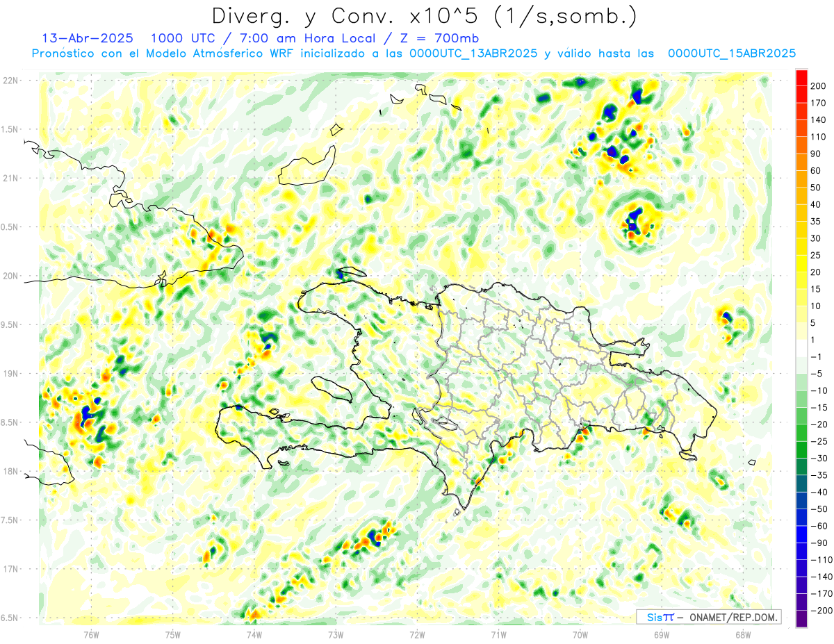834x644 pixels.
Task: Click the positive '170' color scale value
Action: coord(818,103)
